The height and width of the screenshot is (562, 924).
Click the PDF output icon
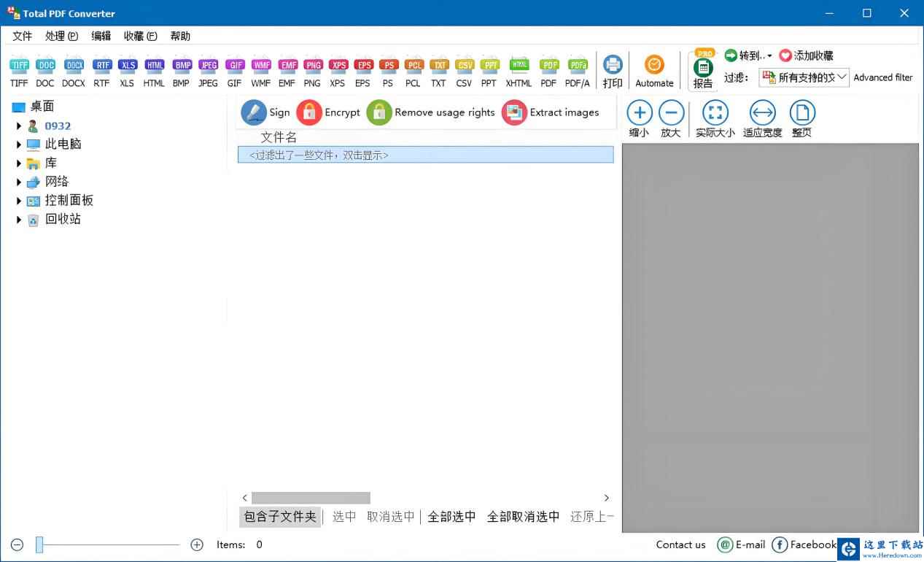click(549, 72)
